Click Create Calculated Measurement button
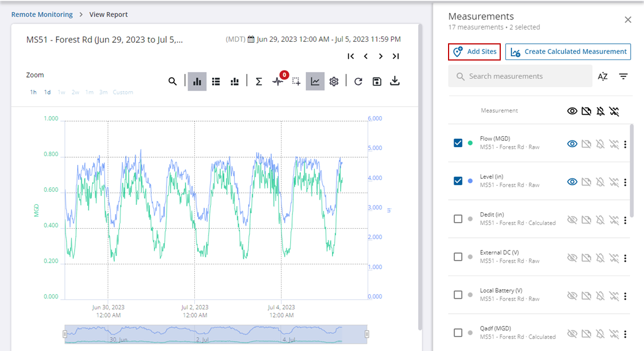 tap(568, 52)
